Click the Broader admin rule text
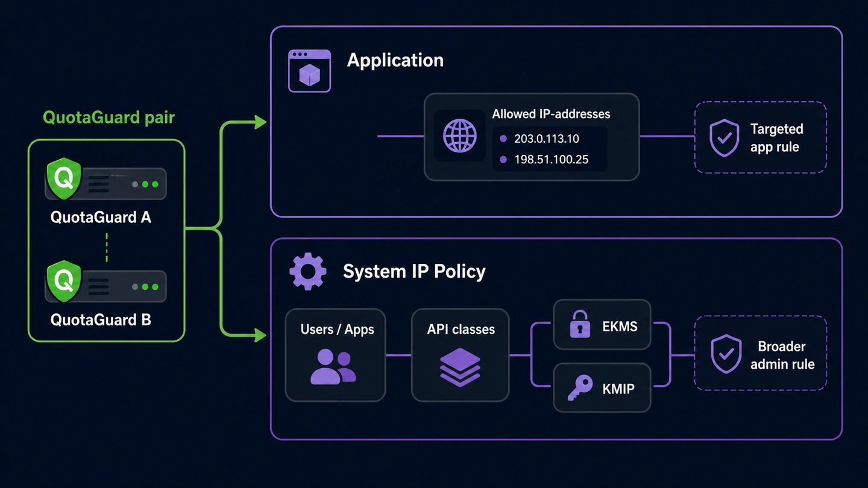The image size is (868, 488). click(782, 355)
